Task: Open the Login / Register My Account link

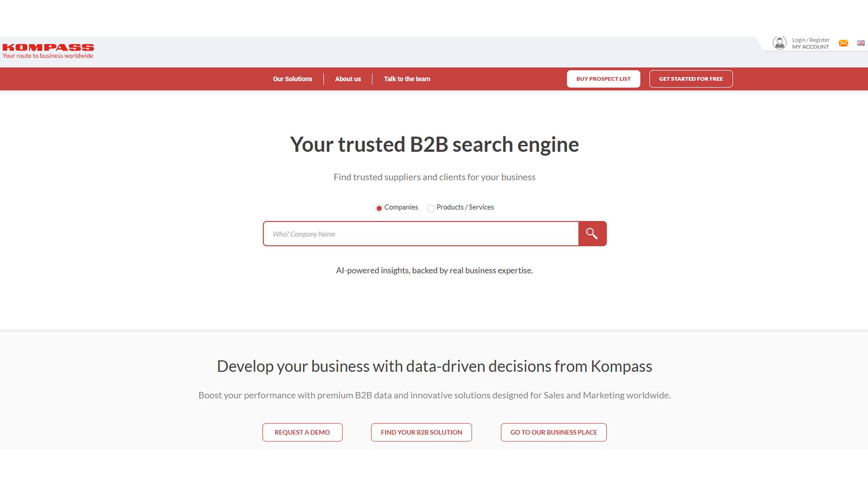Action: (x=811, y=43)
